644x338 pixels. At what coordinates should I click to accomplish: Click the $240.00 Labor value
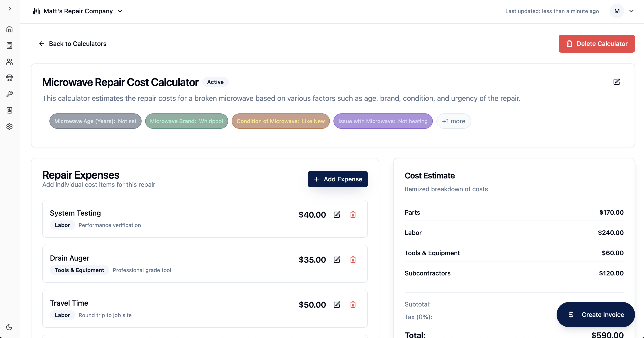(611, 233)
